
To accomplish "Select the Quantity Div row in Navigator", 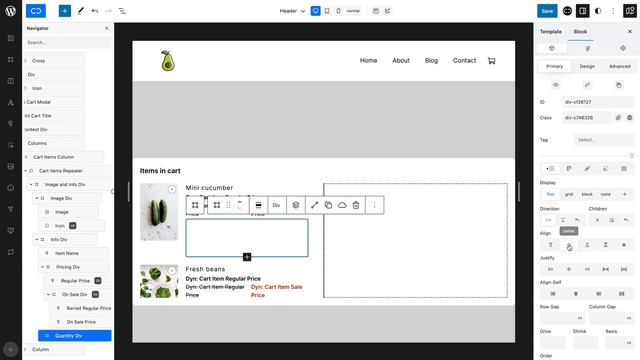I will [74, 336].
